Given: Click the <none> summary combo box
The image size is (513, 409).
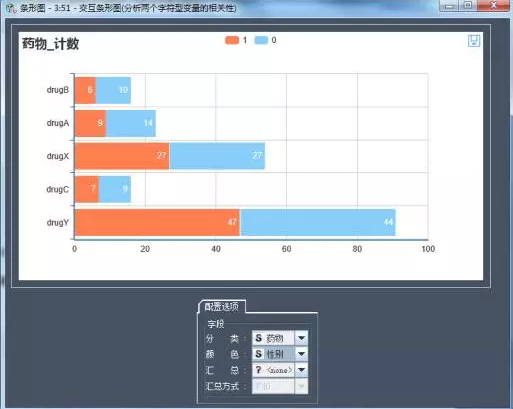Looking at the screenshot, I should tap(273, 370).
